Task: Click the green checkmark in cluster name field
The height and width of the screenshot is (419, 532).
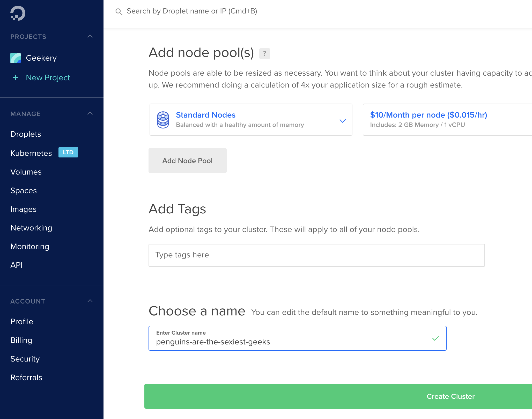Action: click(x=435, y=338)
